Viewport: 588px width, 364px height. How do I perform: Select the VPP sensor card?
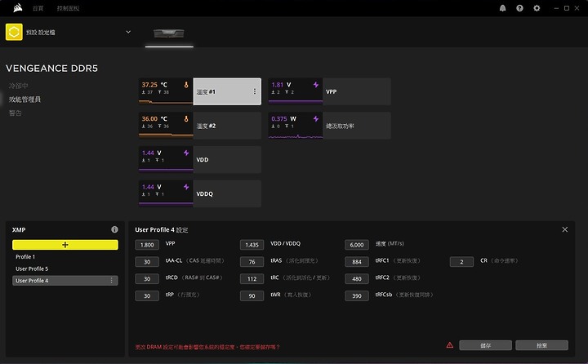(330, 91)
